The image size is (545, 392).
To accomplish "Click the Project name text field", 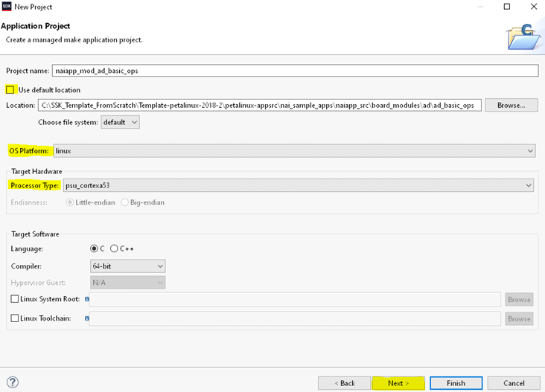I will click(x=294, y=71).
